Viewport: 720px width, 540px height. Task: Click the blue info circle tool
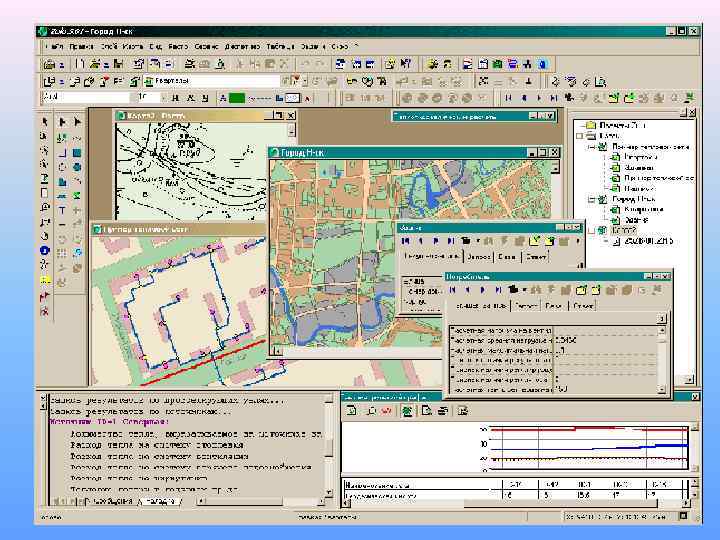45,250
